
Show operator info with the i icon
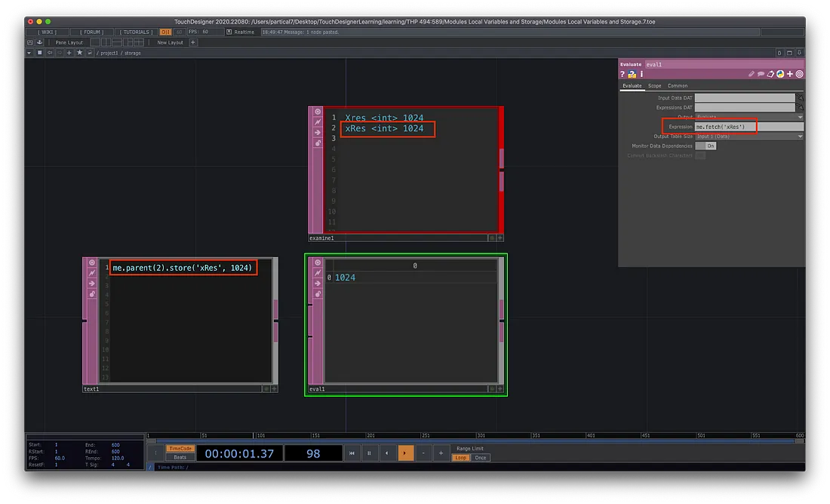(x=641, y=74)
